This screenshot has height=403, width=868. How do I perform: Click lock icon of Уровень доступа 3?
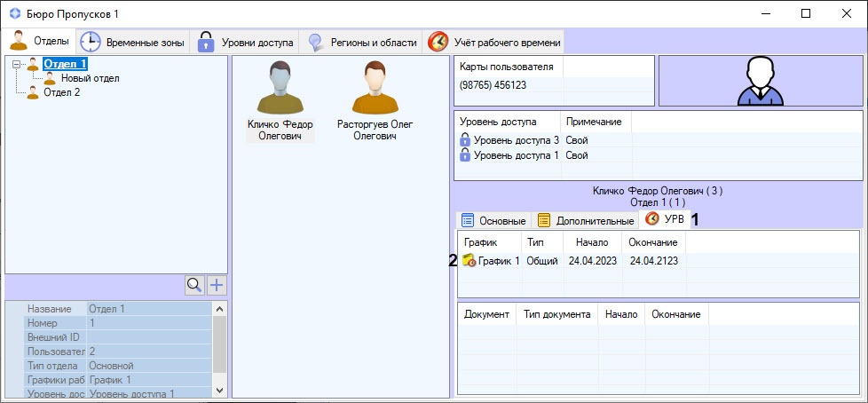[x=464, y=140]
